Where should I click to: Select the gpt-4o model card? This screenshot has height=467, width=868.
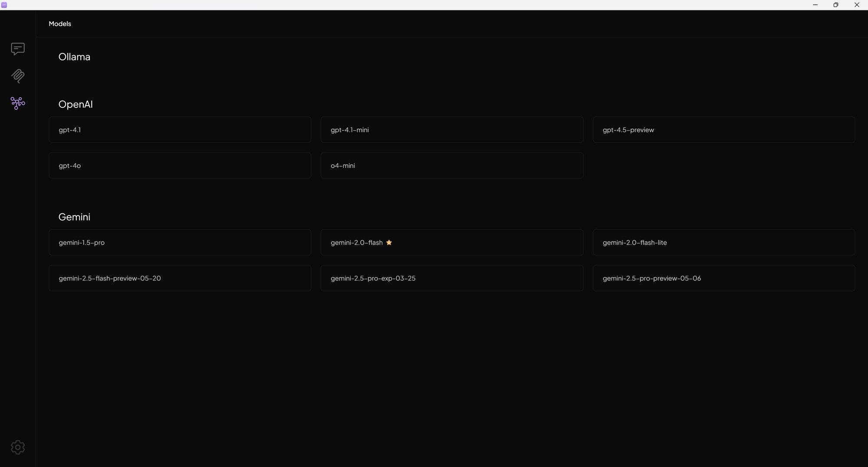point(180,165)
